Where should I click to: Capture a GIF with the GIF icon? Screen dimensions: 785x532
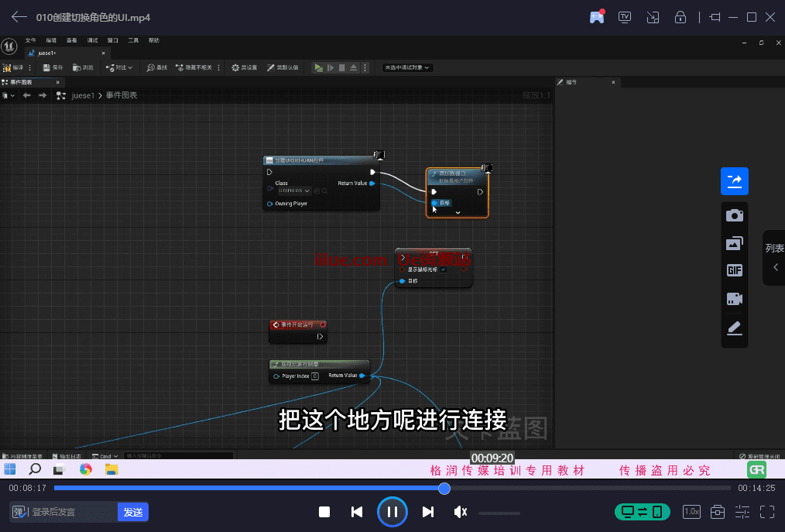734,270
